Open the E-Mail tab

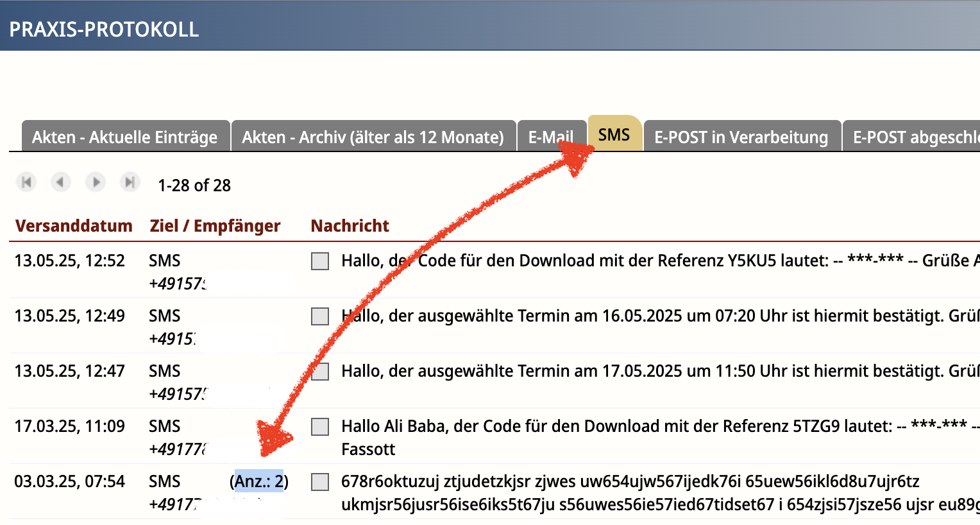tap(550, 137)
